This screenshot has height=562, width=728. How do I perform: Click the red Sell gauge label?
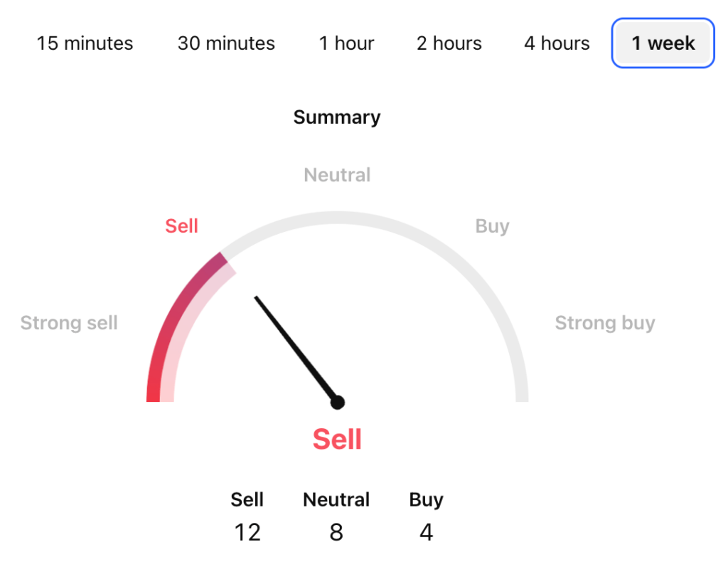(181, 226)
